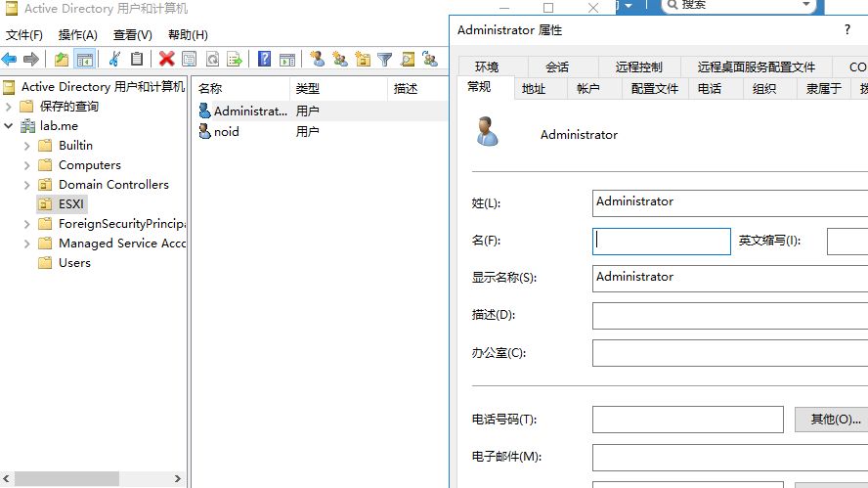Sort list by 类型 column header

click(x=339, y=89)
